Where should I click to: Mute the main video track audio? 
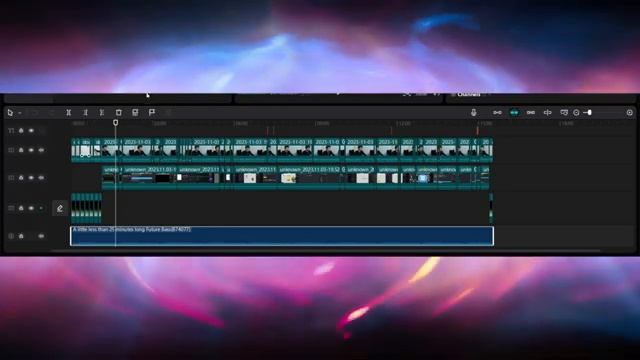point(41,150)
